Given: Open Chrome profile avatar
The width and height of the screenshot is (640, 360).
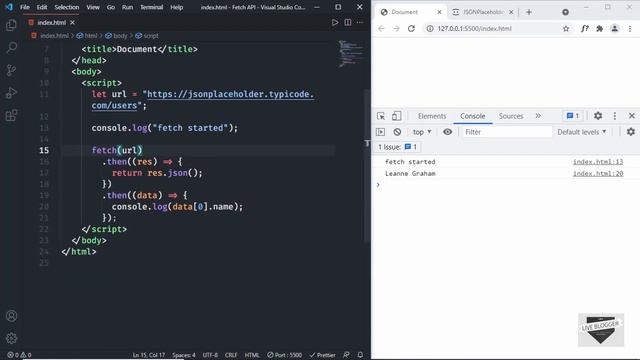Looking at the screenshot, I should click(x=615, y=29).
